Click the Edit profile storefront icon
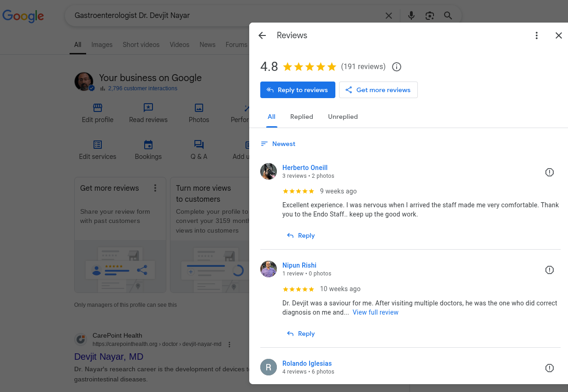 (98, 108)
